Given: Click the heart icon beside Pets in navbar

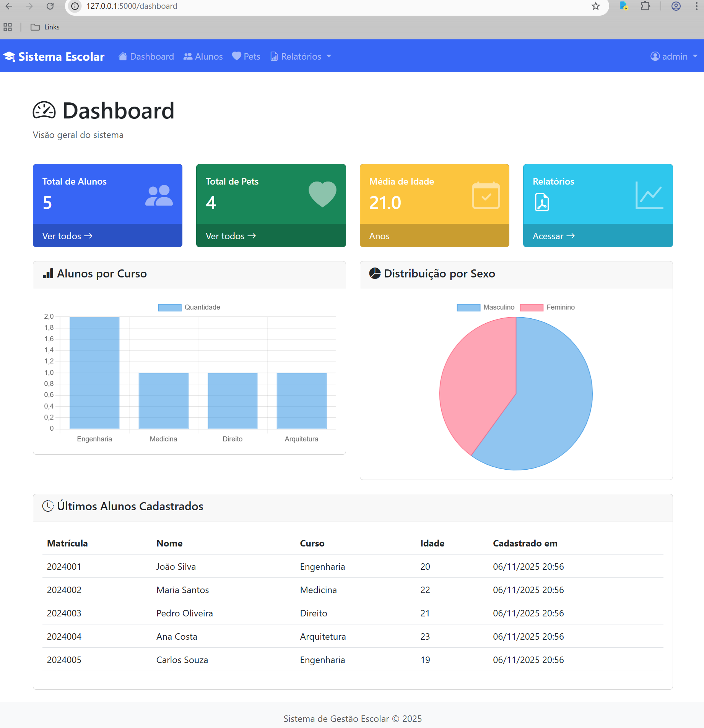Looking at the screenshot, I should 237,56.
